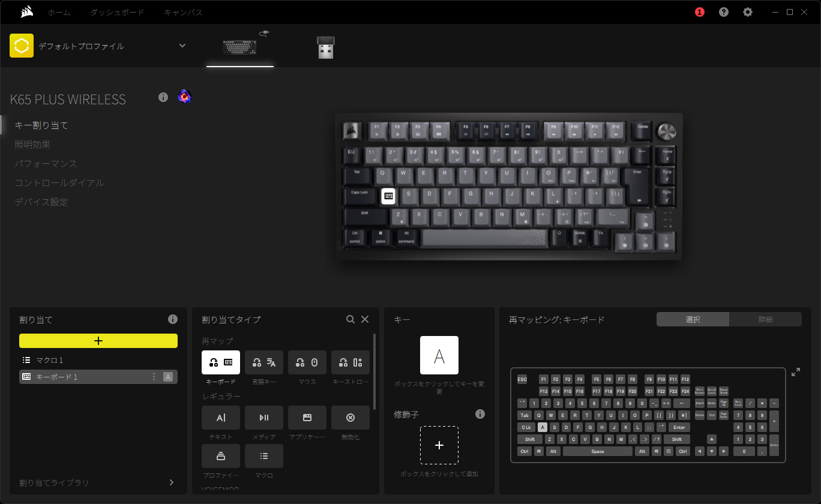Click the scrollbar in 割り当てタイプ panel
The height and width of the screenshot is (504, 821).
click(374, 372)
